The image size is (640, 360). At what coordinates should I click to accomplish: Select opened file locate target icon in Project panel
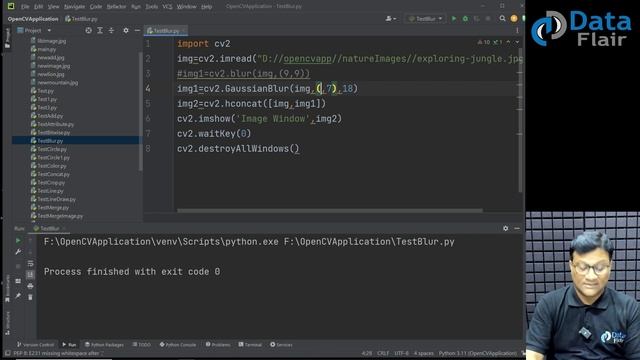click(x=89, y=31)
